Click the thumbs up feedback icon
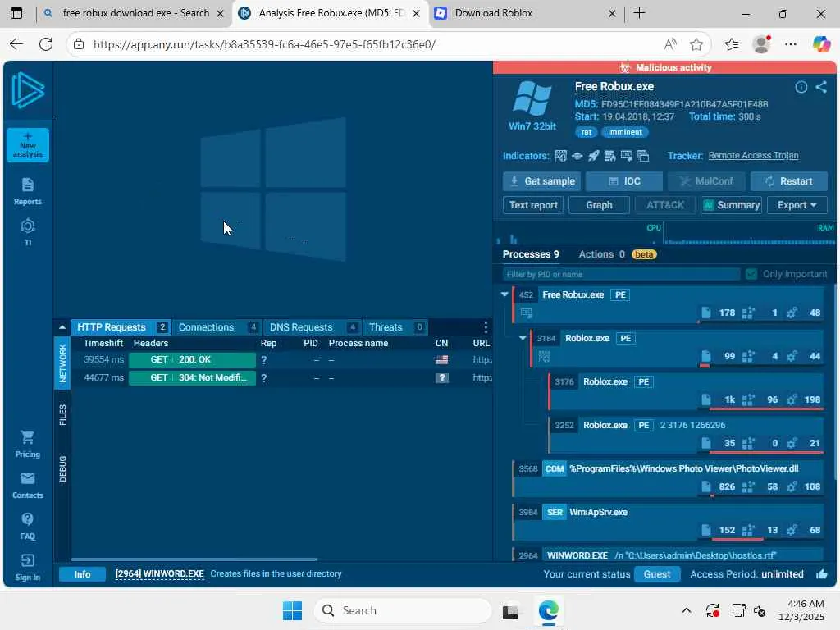 coord(822,574)
